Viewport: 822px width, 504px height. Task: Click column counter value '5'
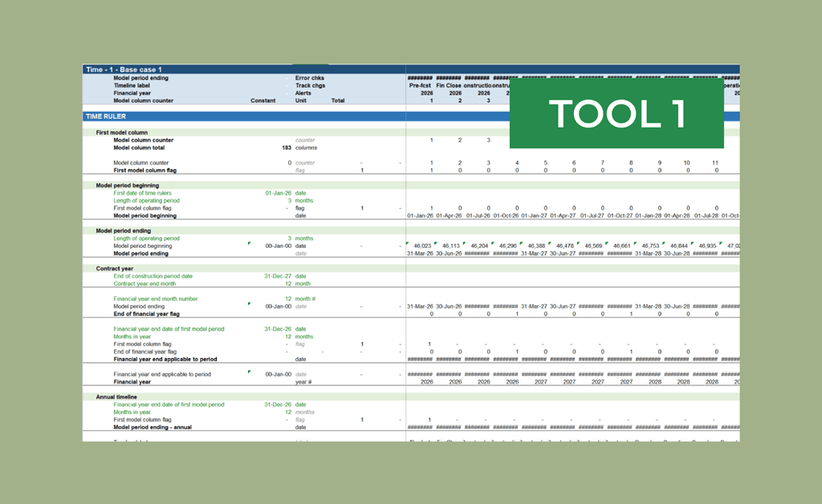coord(545,163)
